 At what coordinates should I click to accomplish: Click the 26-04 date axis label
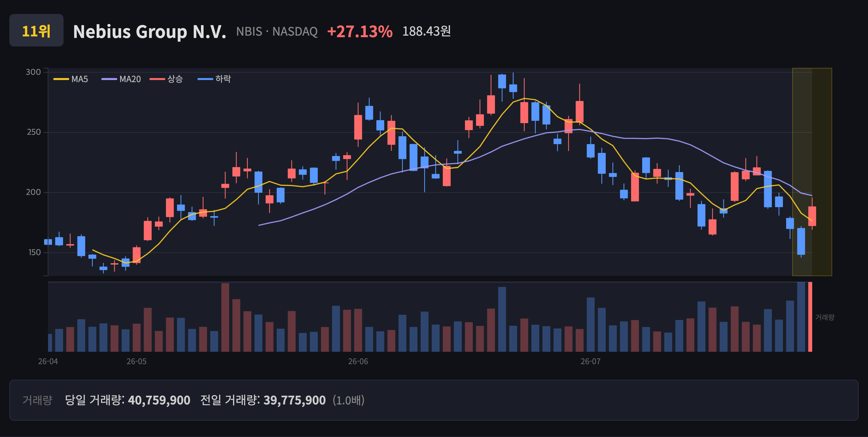coord(48,362)
